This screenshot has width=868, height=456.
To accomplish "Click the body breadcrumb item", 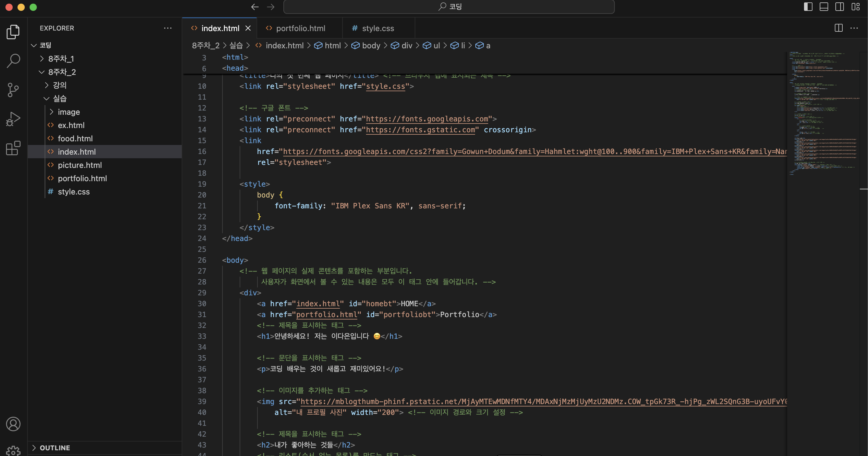I will [x=371, y=46].
